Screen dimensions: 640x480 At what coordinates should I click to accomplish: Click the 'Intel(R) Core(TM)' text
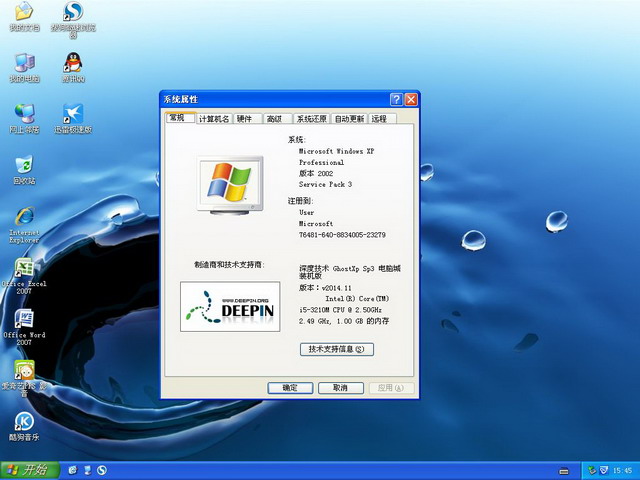(357, 299)
